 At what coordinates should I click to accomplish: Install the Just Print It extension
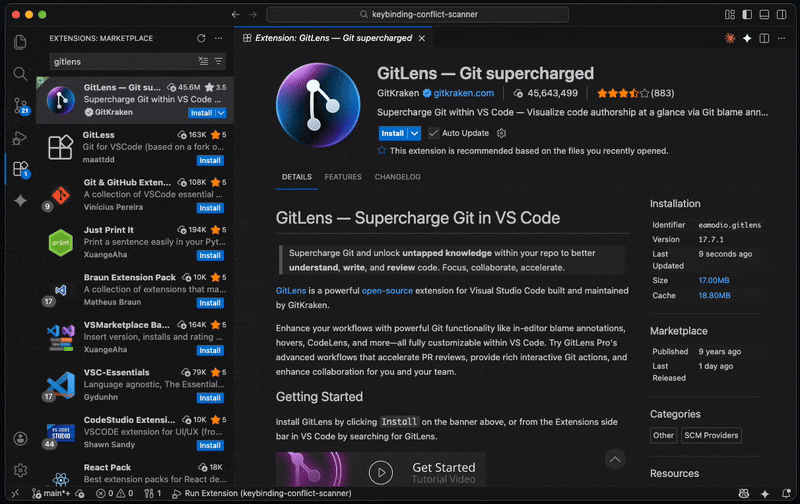click(210, 256)
